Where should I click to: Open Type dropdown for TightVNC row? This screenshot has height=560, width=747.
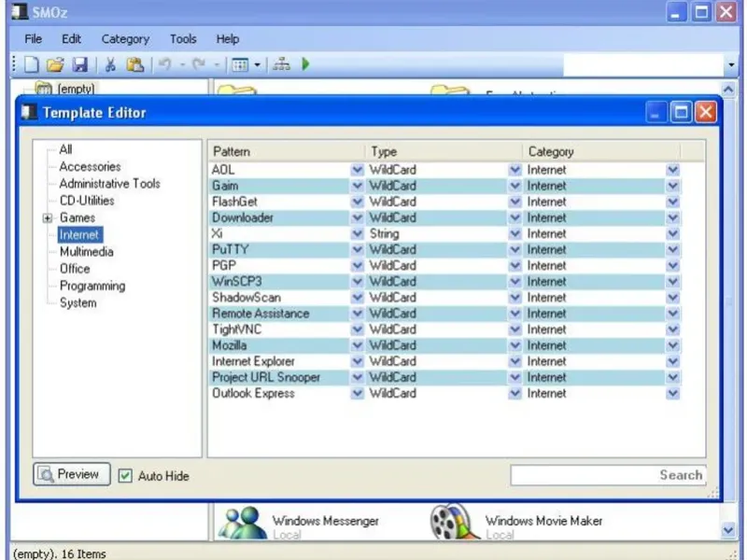514,329
